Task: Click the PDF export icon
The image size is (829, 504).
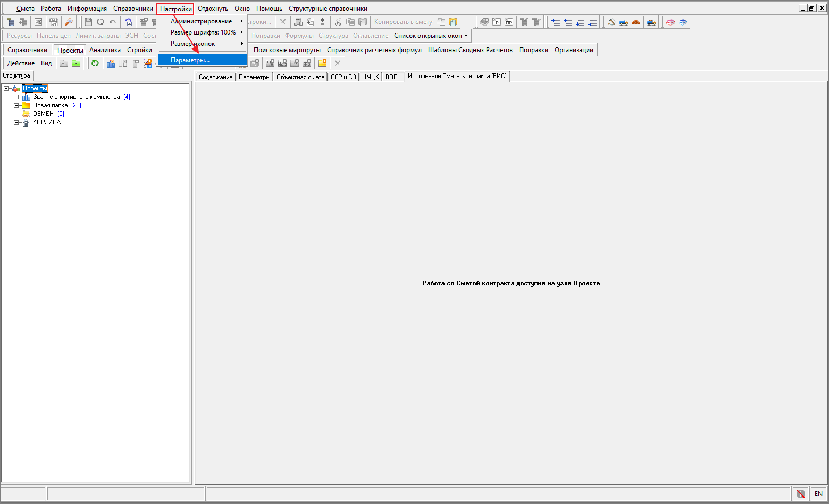Action: coord(54,22)
